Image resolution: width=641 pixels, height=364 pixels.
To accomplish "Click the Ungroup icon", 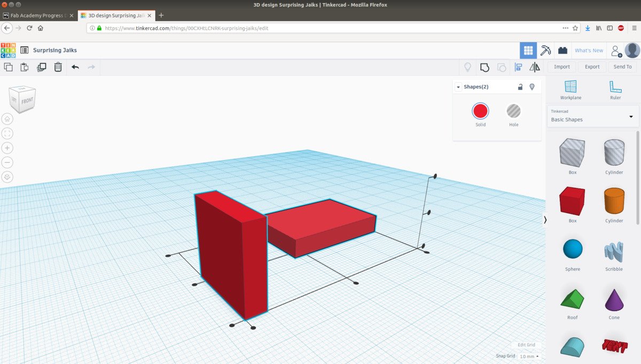I will [502, 67].
